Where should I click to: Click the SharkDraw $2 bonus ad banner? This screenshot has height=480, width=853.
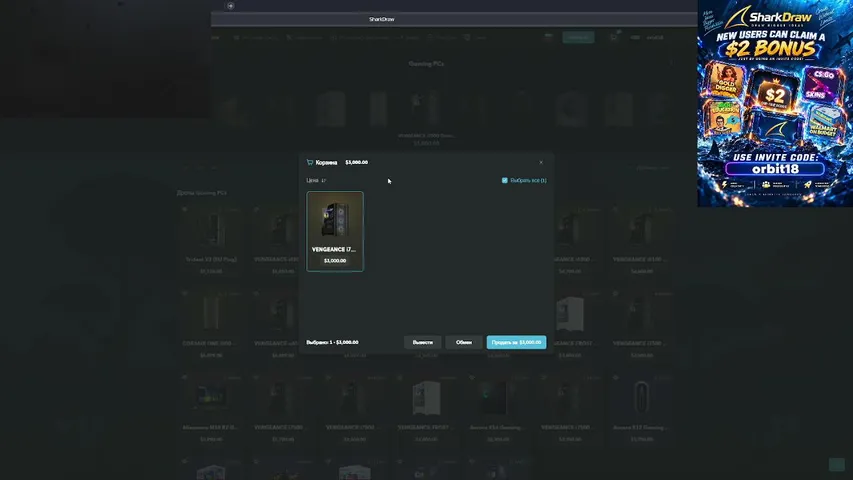click(x=775, y=103)
